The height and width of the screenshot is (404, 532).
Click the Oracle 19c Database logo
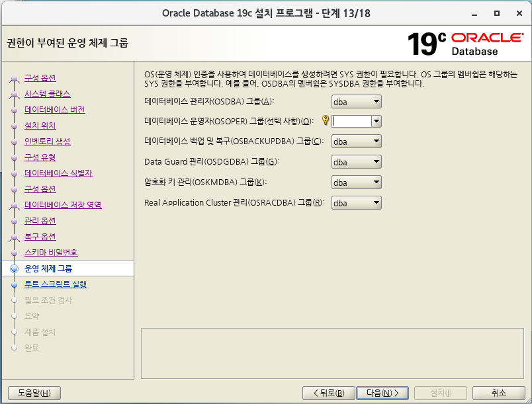[x=466, y=44]
